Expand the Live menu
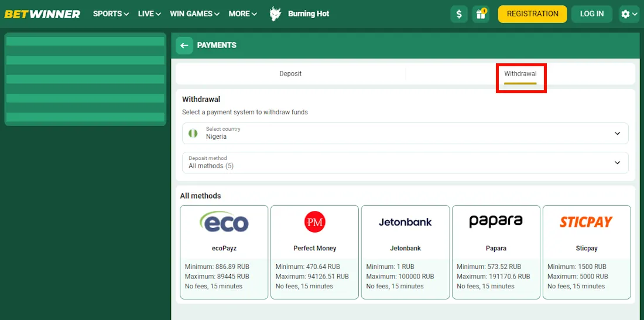Screen dimensions: 644x320 tap(149, 14)
